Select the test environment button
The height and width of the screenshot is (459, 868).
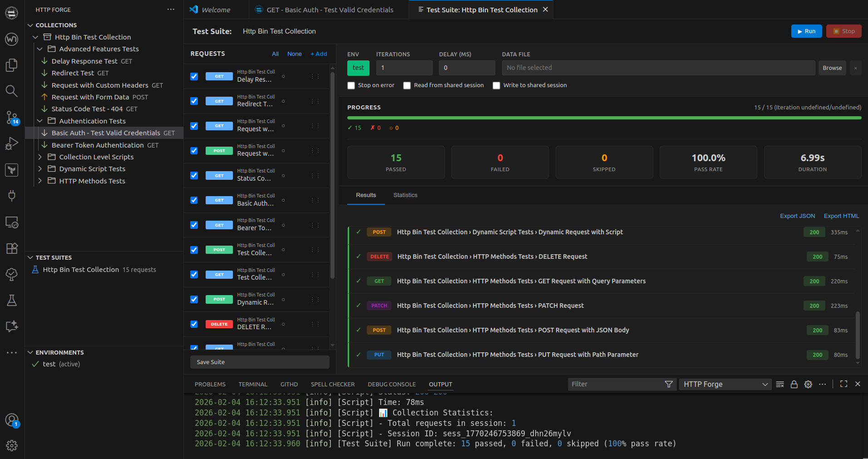click(358, 68)
